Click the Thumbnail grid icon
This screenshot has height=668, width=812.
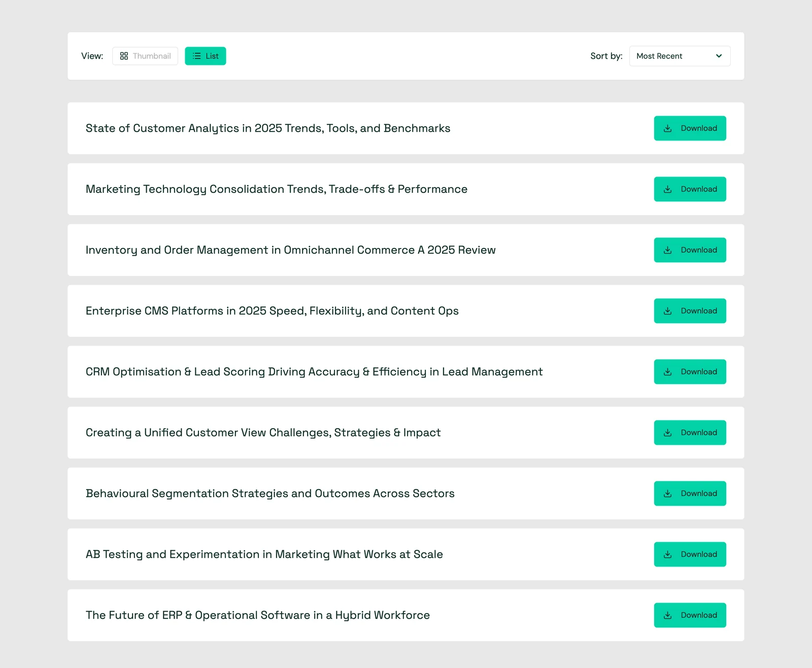pyautogui.click(x=124, y=56)
